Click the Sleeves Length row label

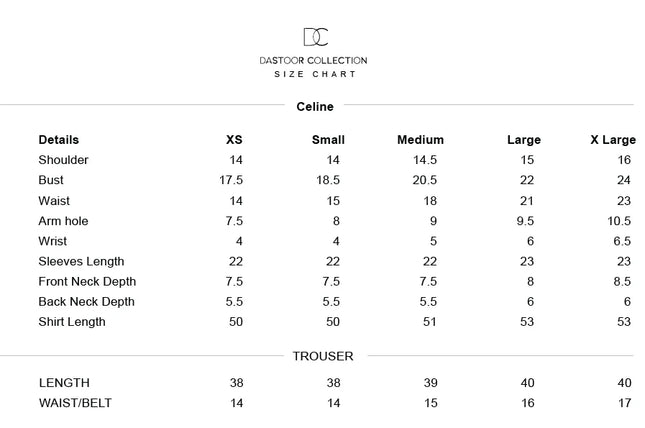[x=81, y=262]
